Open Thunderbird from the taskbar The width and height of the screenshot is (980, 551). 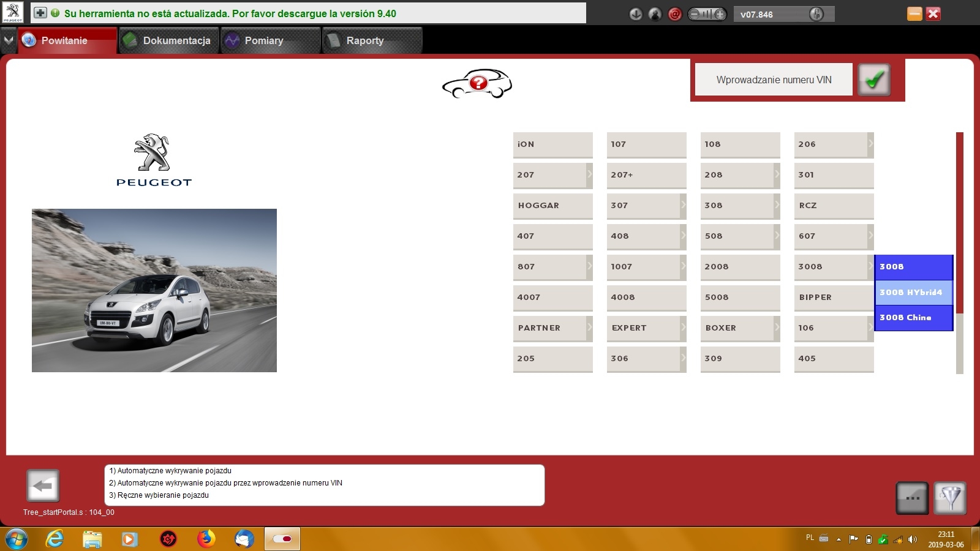tap(244, 539)
